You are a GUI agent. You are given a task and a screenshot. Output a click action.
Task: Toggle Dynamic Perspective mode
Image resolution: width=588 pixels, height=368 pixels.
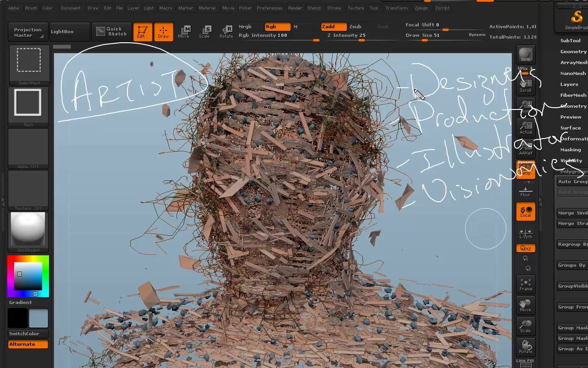click(x=525, y=169)
